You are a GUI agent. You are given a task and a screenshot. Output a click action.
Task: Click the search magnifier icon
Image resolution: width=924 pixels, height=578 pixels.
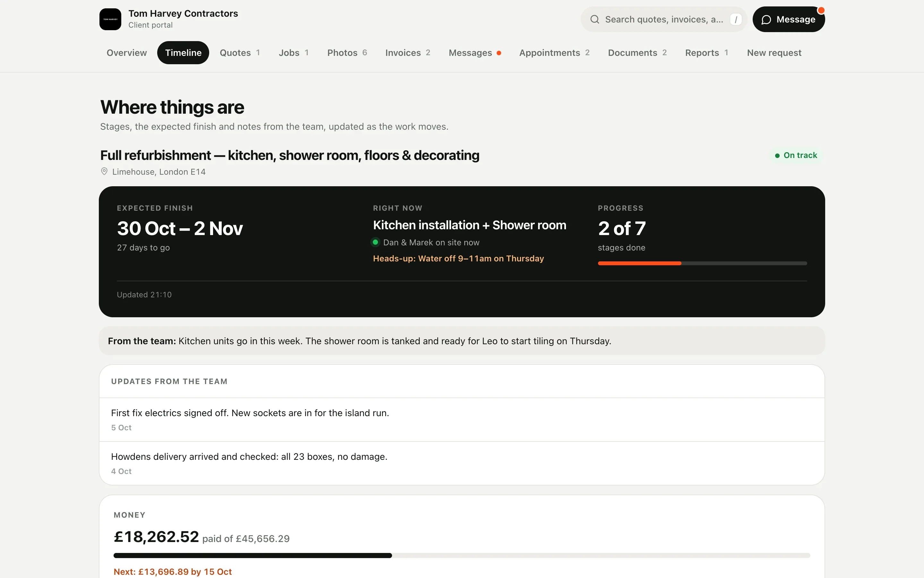point(595,19)
